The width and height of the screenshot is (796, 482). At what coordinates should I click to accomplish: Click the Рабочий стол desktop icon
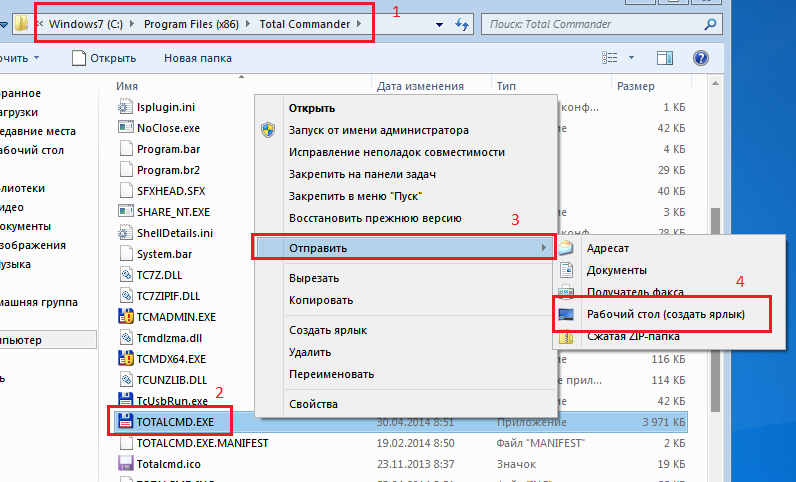click(566, 314)
